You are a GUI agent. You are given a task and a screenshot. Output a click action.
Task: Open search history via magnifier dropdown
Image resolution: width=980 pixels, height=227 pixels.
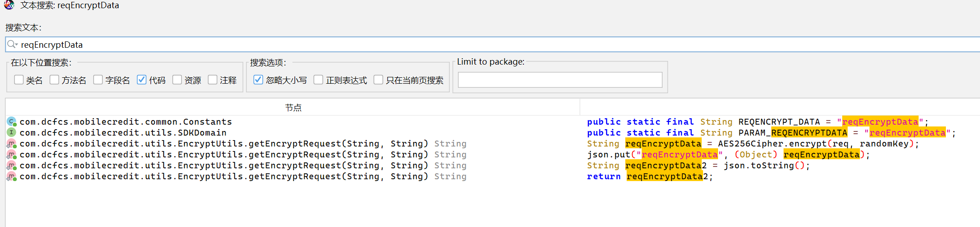point(12,45)
